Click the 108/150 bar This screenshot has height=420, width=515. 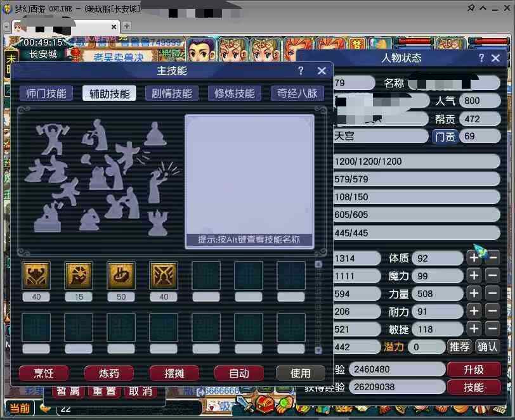(417, 197)
